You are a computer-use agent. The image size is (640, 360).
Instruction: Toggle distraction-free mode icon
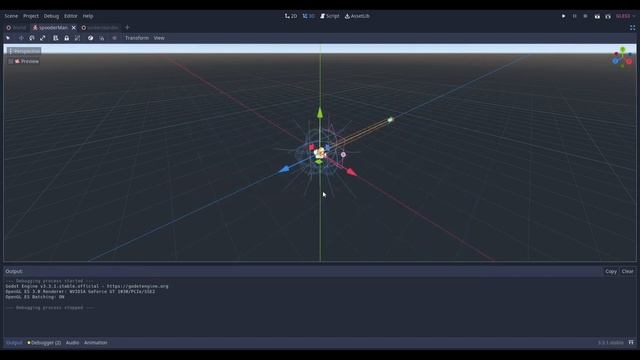[x=632, y=28]
